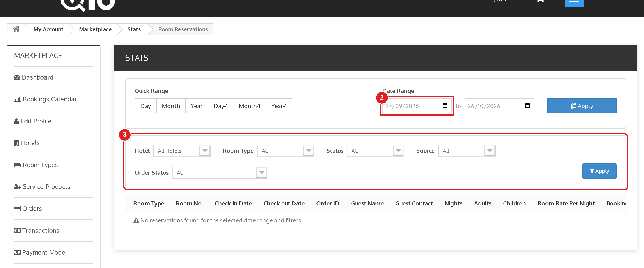644x268 pixels.
Task: Click the Check-in Date column header
Action: click(x=233, y=203)
